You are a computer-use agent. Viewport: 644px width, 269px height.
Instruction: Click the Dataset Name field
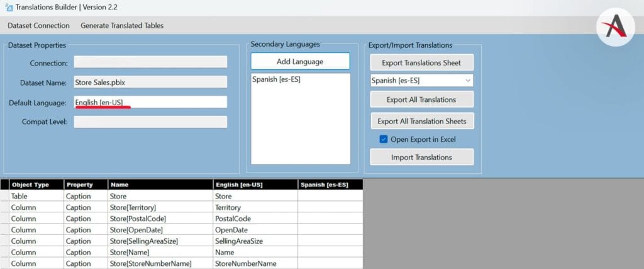150,82
